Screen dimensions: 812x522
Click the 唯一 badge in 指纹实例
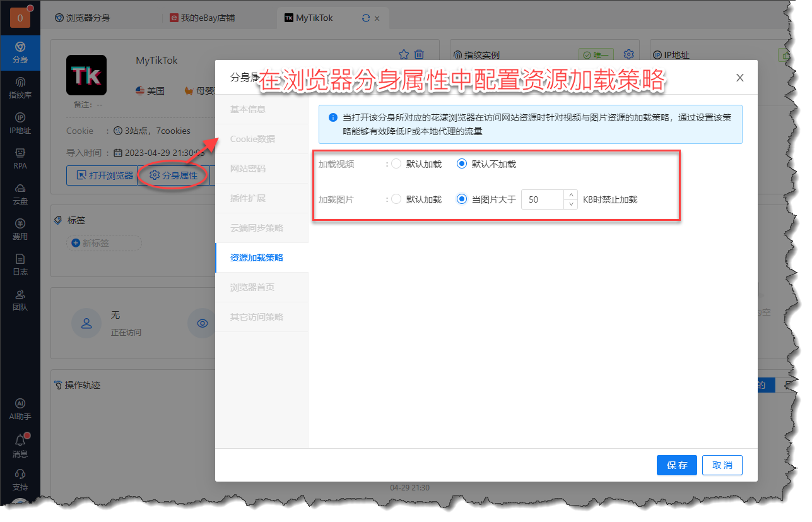point(596,56)
